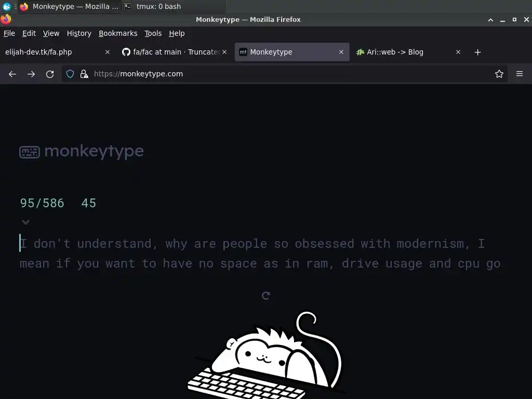Open the Bookmarks menu
Viewport: 532px width, 399px height.
pyautogui.click(x=118, y=33)
